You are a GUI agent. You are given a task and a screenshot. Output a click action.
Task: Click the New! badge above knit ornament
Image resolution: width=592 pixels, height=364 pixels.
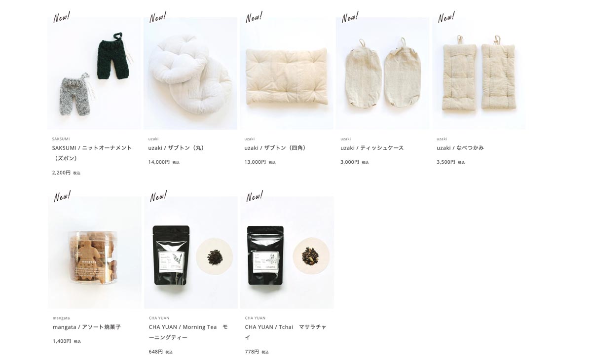(x=62, y=17)
